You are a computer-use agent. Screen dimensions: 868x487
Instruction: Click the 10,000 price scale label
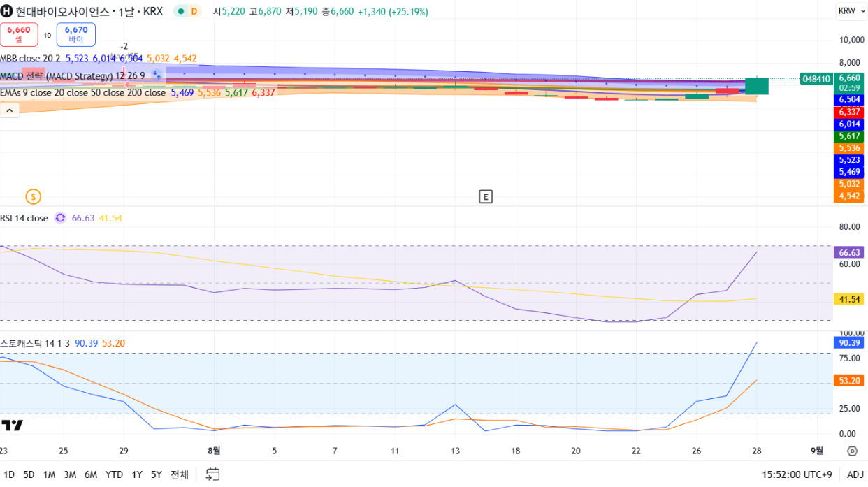click(851, 40)
